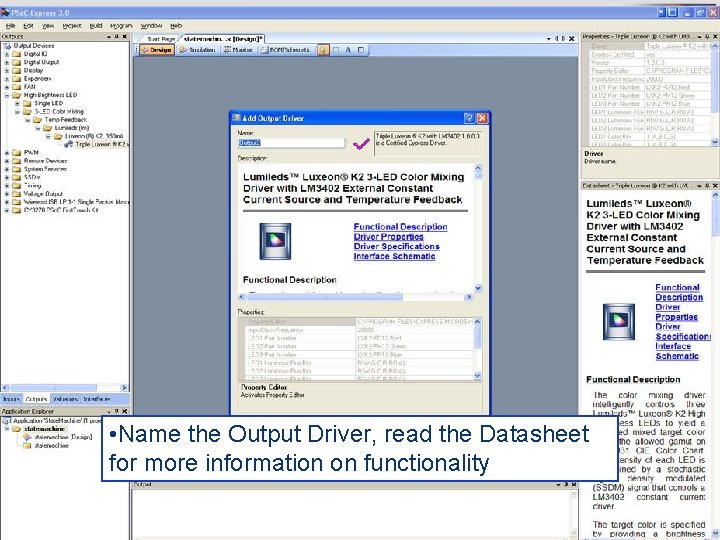Pin the Outputs panel
This screenshot has height=540, width=720.
(117, 37)
